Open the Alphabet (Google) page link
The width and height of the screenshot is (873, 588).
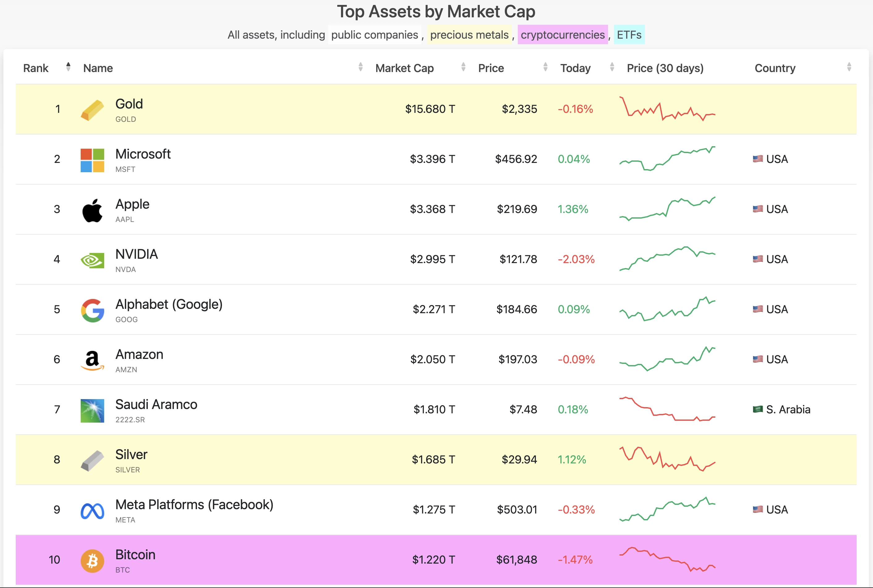(x=169, y=305)
